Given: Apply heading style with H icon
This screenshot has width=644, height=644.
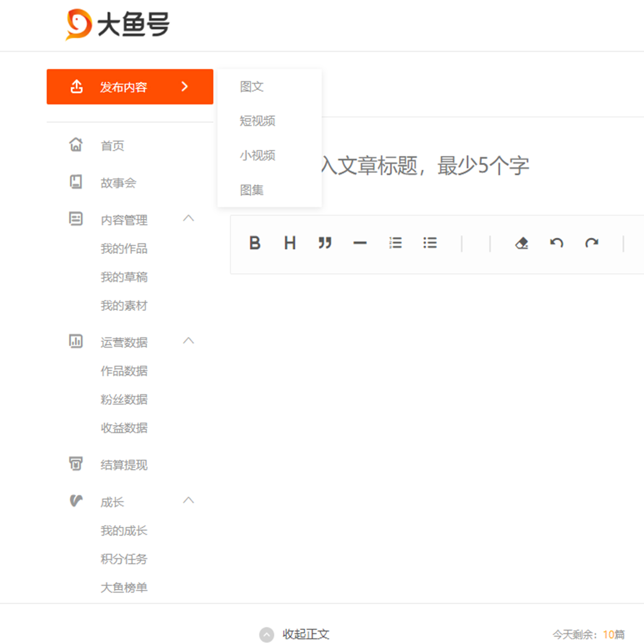Looking at the screenshot, I should click(x=290, y=243).
